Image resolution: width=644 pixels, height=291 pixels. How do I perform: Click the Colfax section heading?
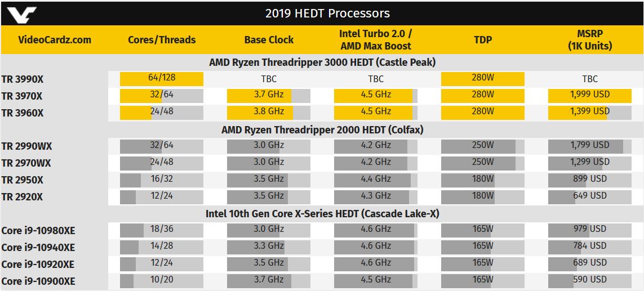tap(322, 129)
